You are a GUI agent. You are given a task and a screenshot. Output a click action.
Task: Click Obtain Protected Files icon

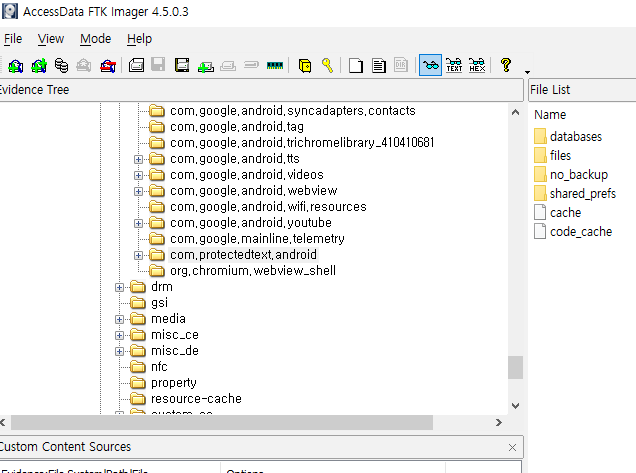tap(305, 65)
